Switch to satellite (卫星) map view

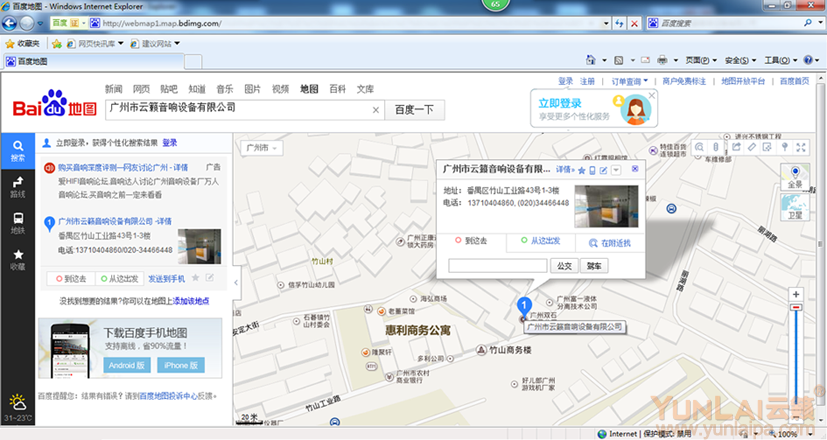[795, 207]
